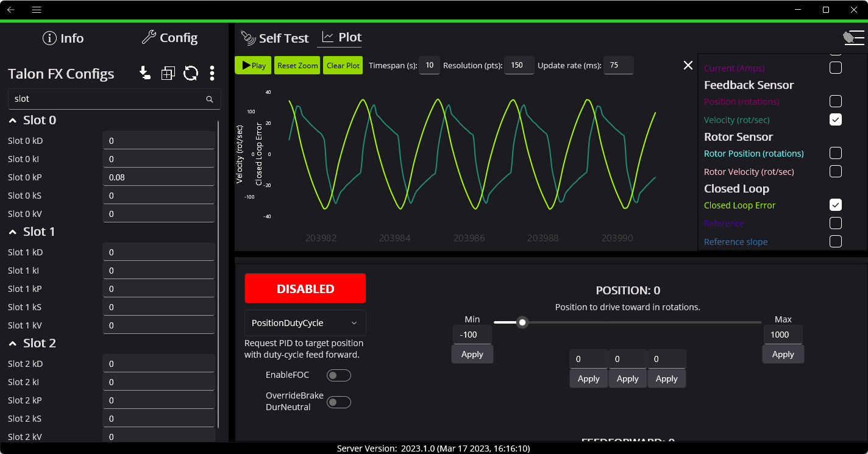The image size is (868, 454).
Task: Click the Position slider handle
Action: pyautogui.click(x=522, y=322)
